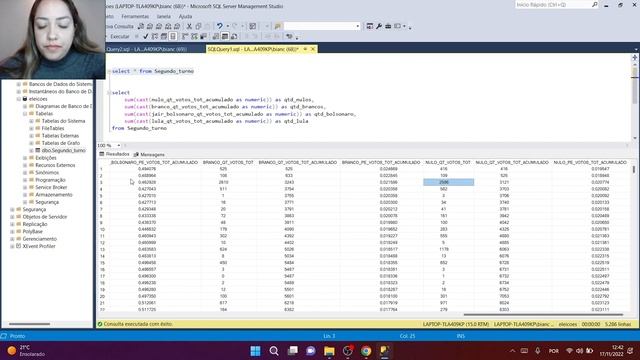Viewport: 640px width, 360px height.
Task: Toggle Include Client Statistics
Action: (203, 36)
